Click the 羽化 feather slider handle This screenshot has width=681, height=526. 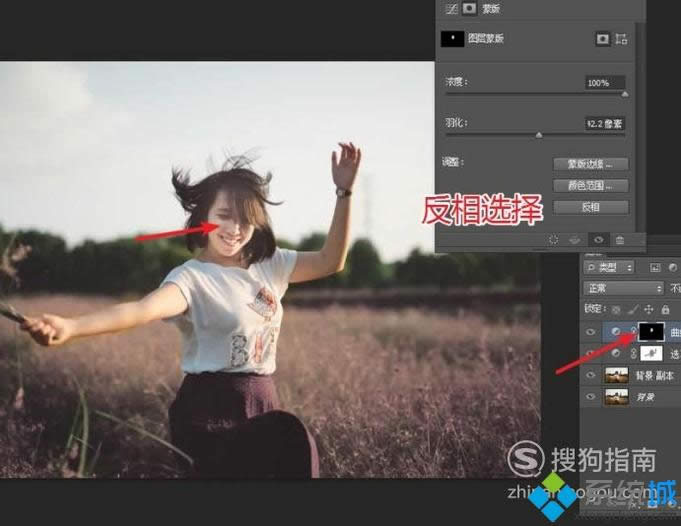tap(539, 135)
